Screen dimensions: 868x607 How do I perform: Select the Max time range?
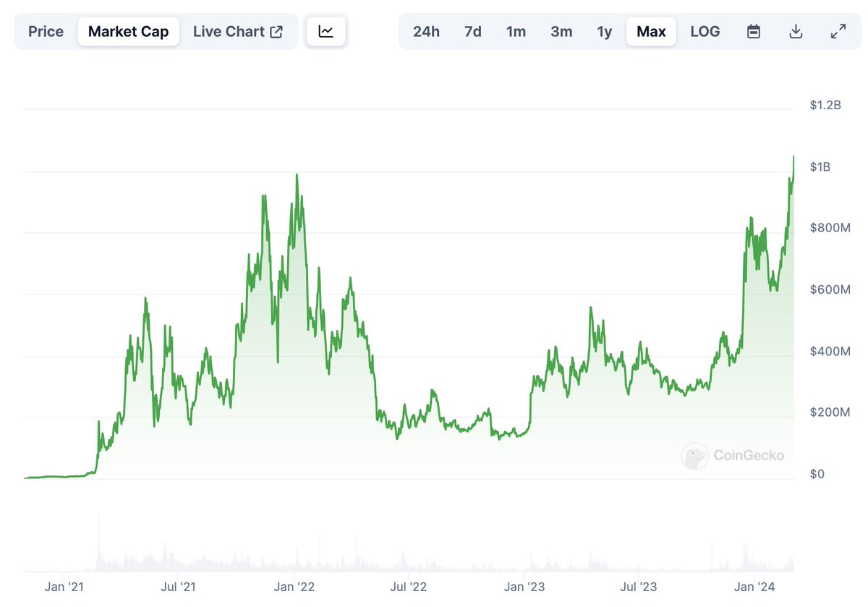(x=651, y=32)
